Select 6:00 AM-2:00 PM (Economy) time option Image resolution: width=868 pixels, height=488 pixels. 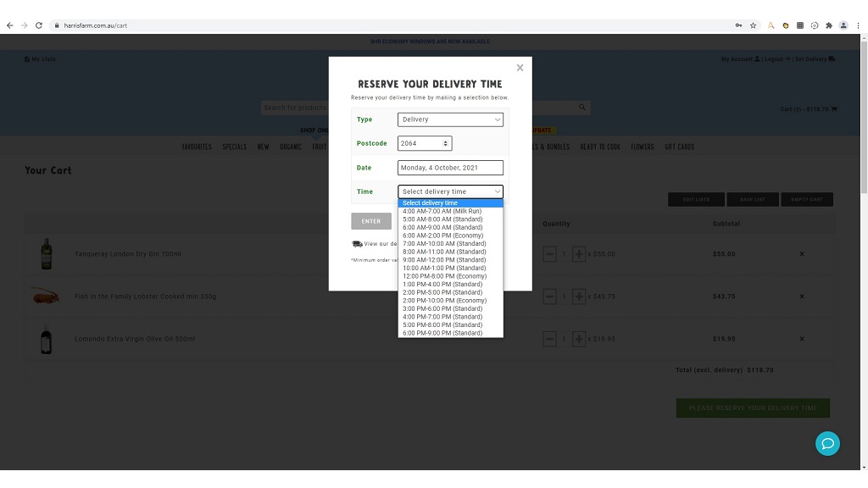[x=442, y=236]
